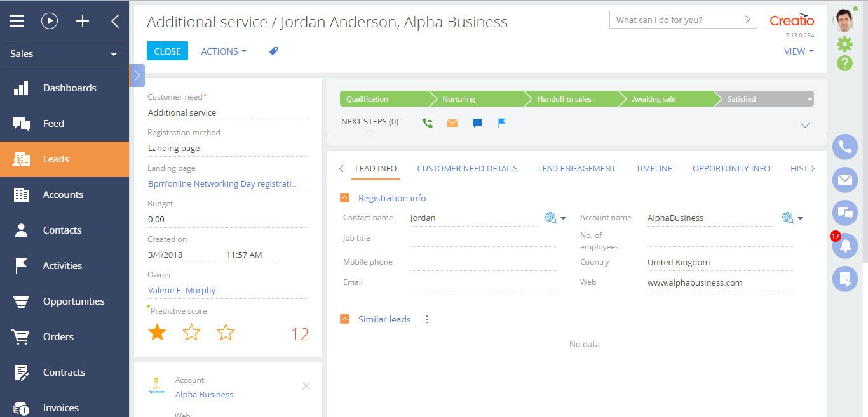
Task: Set the predictive score to one star
Action: [157, 332]
